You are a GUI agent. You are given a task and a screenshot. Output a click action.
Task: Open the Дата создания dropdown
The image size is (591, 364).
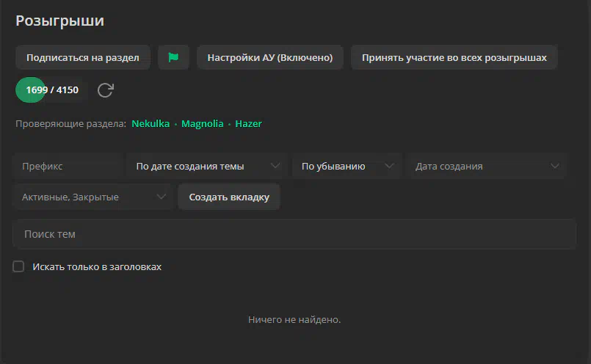pos(486,166)
